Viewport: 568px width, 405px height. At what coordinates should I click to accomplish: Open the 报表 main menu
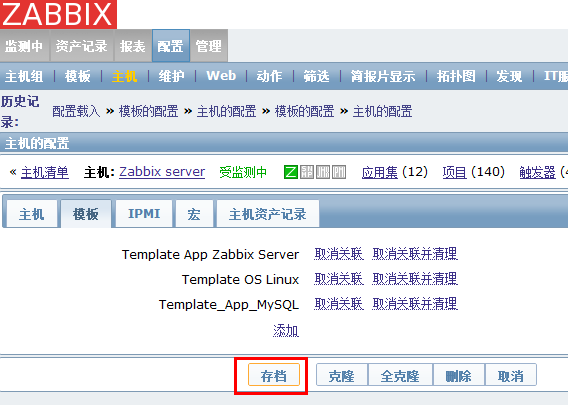tap(133, 46)
